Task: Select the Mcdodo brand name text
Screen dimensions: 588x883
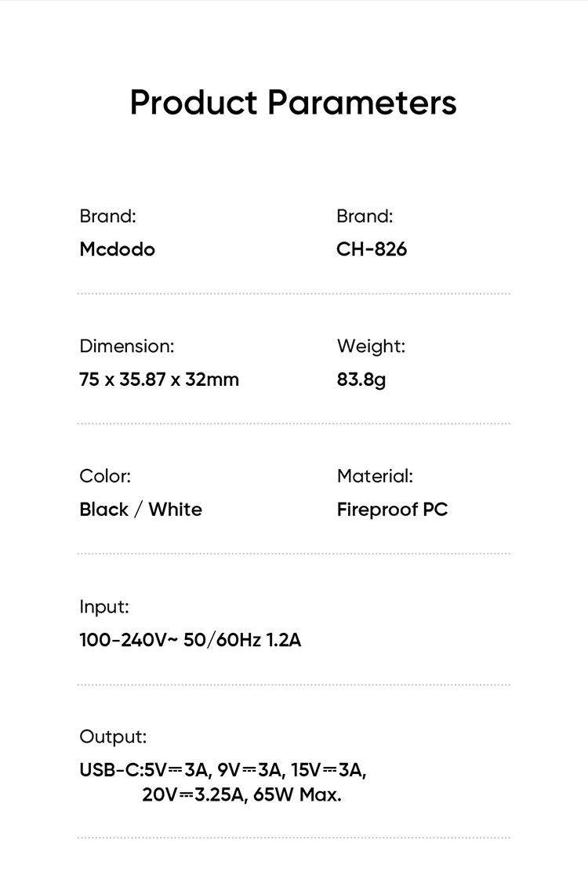Action: (x=117, y=249)
